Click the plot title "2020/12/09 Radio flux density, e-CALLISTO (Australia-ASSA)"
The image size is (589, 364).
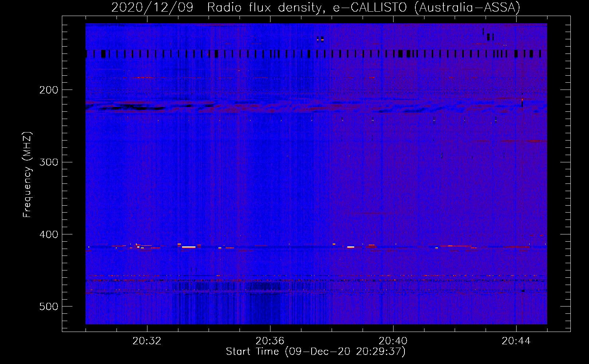316,7
